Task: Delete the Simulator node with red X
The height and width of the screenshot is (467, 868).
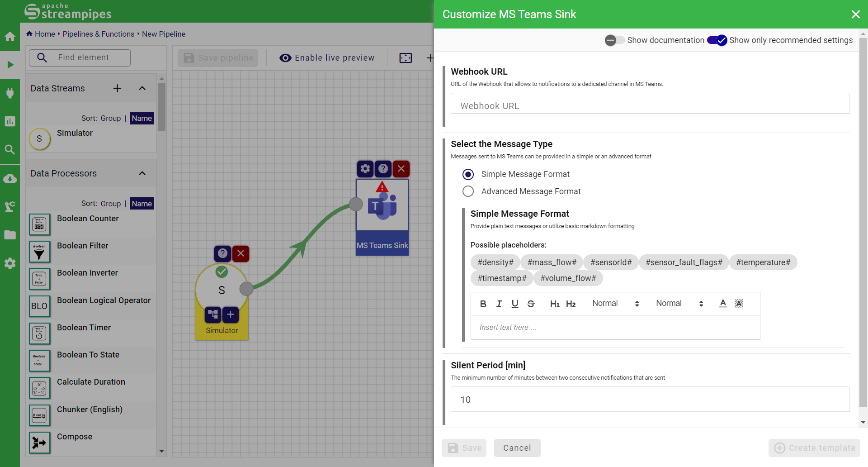Action: (x=241, y=253)
